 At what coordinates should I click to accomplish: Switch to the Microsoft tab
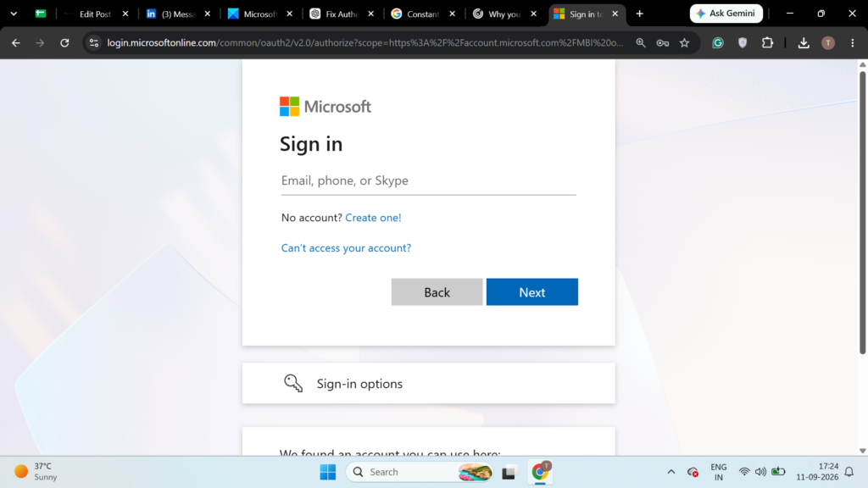pos(259,14)
